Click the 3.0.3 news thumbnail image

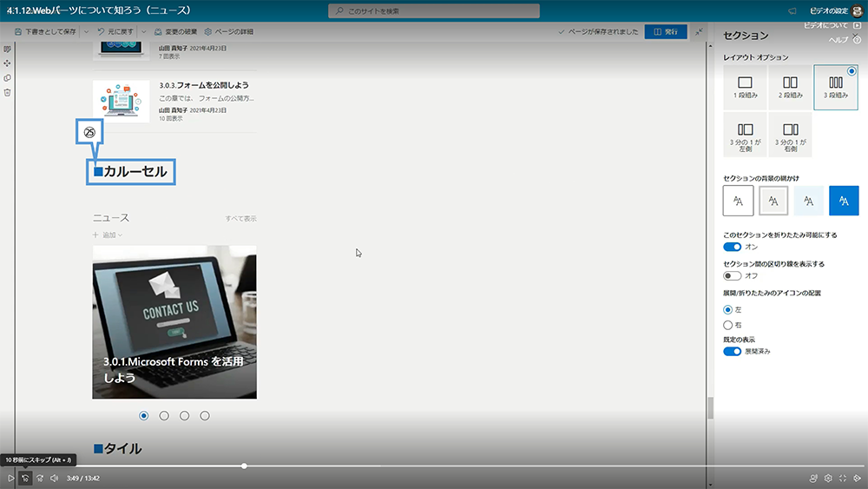click(x=122, y=102)
